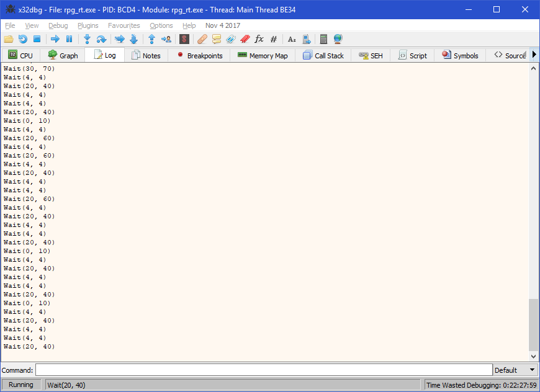Open the Labels tags icon
The height and width of the screenshot is (392, 540).
coord(231,39)
